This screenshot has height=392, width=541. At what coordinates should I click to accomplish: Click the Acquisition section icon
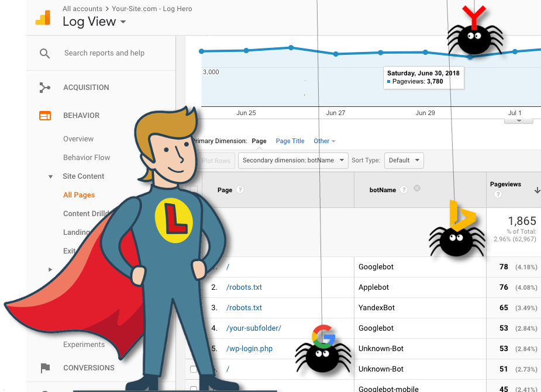pyautogui.click(x=44, y=88)
